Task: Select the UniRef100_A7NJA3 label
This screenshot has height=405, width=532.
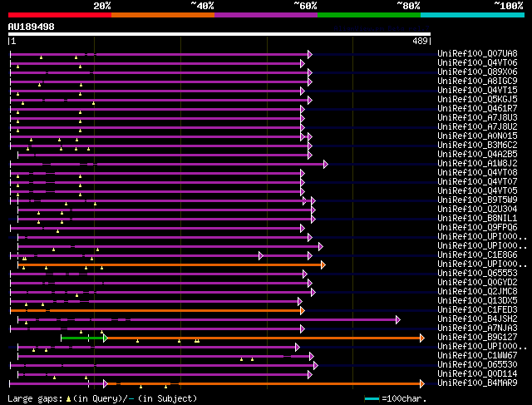Action: [477, 328]
